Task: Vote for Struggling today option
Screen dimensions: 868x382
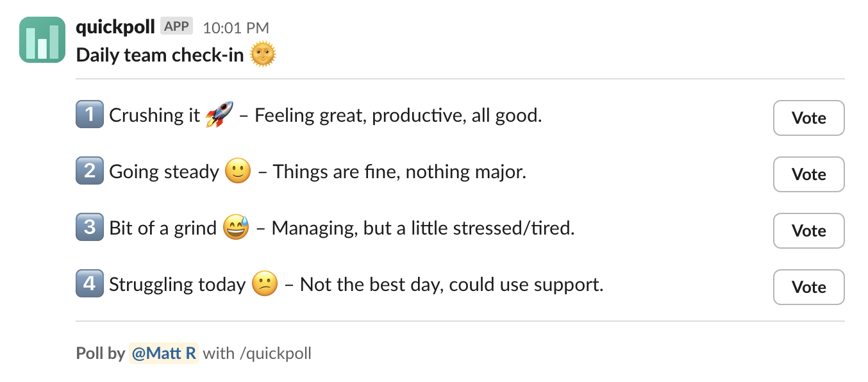Action: click(x=808, y=287)
